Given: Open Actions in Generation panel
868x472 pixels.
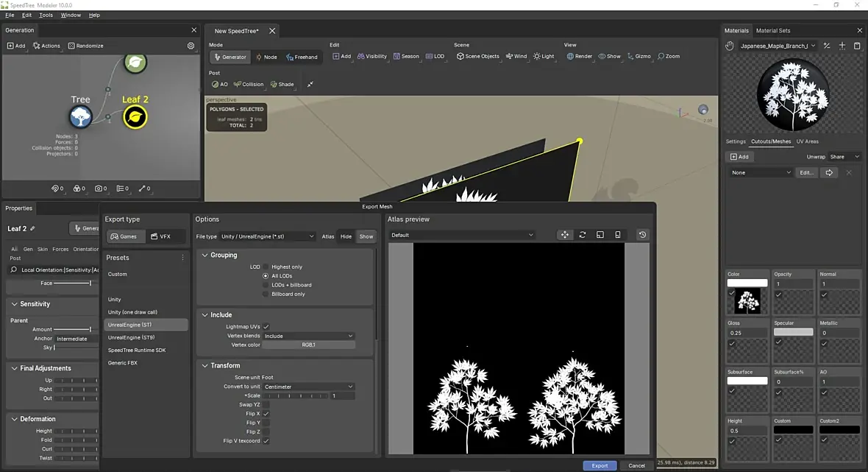Looking at the screenshot, I should click(46, 46).
